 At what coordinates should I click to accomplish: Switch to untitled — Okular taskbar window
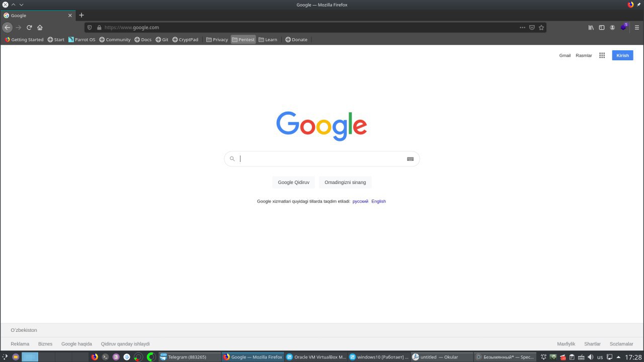pos(442,357)
